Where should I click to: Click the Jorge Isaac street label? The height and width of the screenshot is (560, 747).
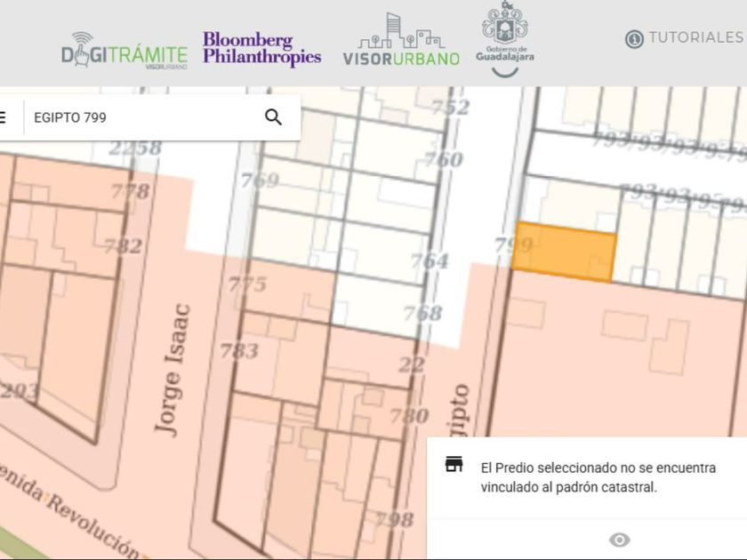coord(172,370)
